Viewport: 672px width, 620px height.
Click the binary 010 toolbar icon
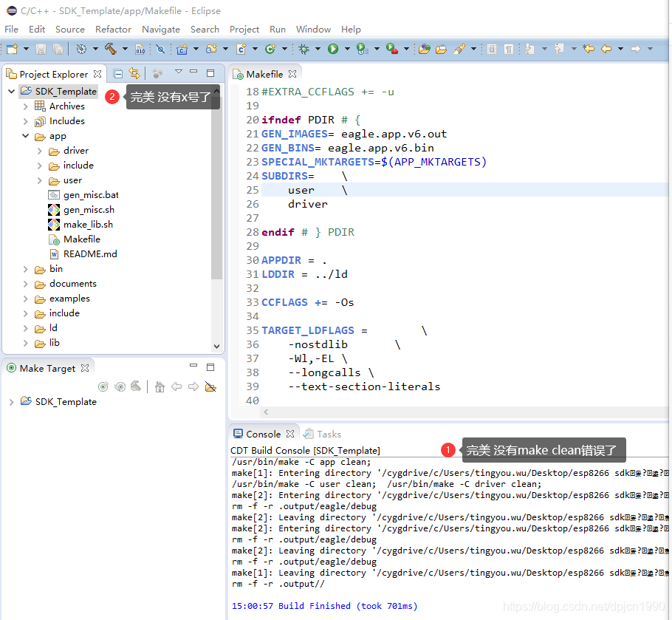click(140, 49)
